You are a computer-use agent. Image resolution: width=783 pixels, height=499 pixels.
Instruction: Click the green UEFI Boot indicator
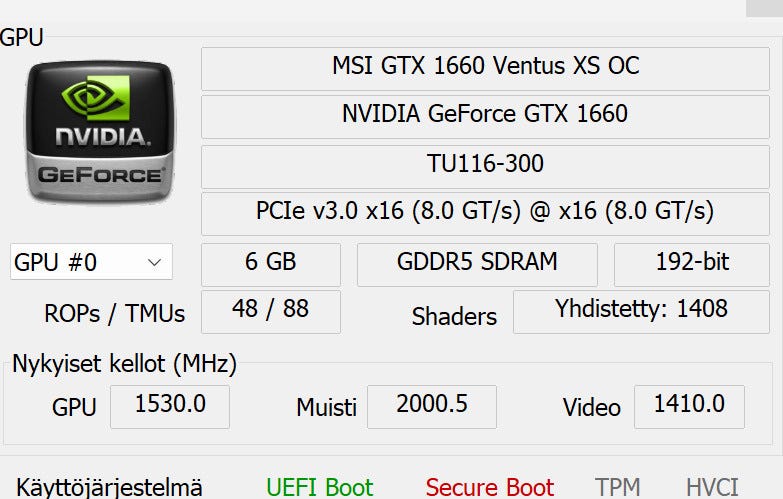click(x=319, y=487)
